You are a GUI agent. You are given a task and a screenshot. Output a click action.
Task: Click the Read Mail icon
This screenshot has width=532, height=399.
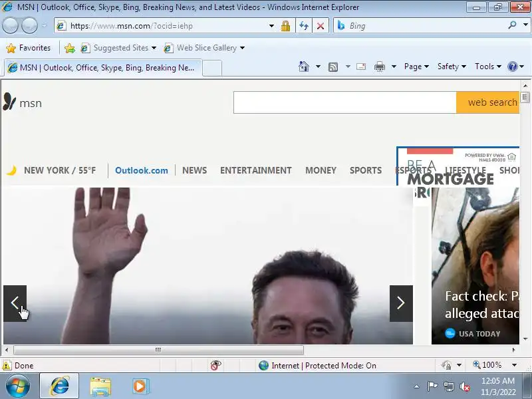(361, 66)
